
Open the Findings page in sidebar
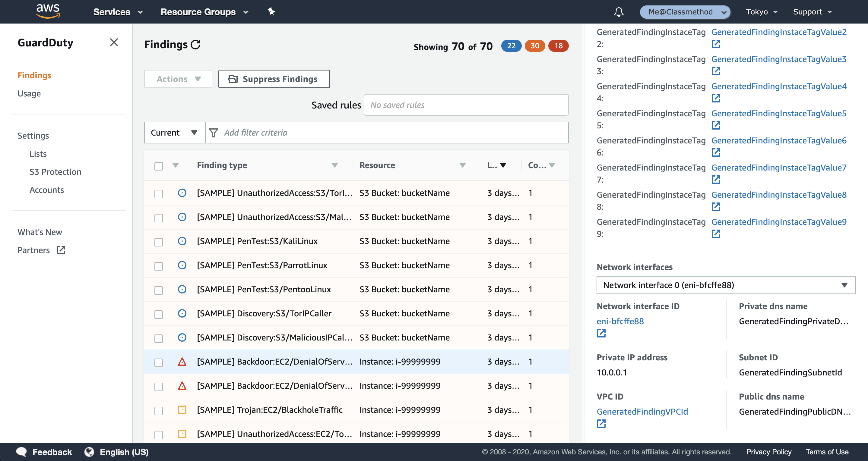(x=34, y=75)
